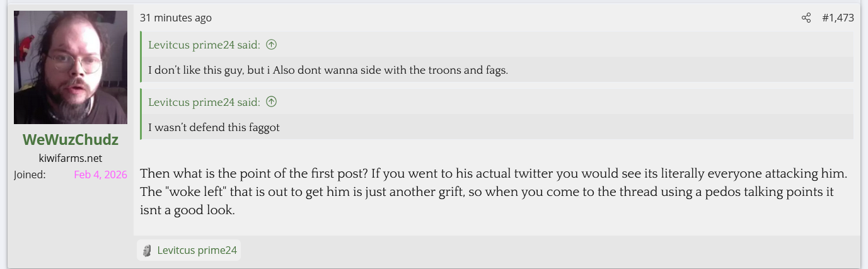Click the share icon beside the post number
This screenshot has width=868, height=269.
(806, 18)
